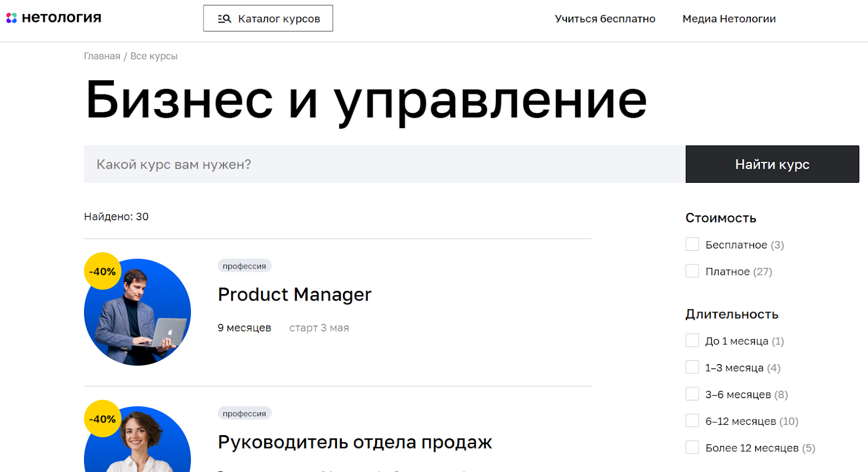This screenshot has width=868, height=472.
Task: Check the 6–12 месяцев duration option
Action: pyautogui.click(x=692, y=420)
